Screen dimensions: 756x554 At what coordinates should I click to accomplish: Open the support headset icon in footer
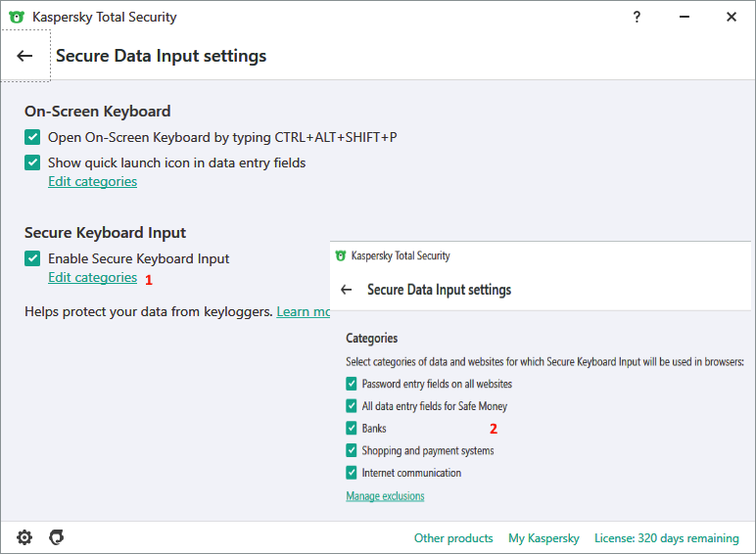point(57,537)
